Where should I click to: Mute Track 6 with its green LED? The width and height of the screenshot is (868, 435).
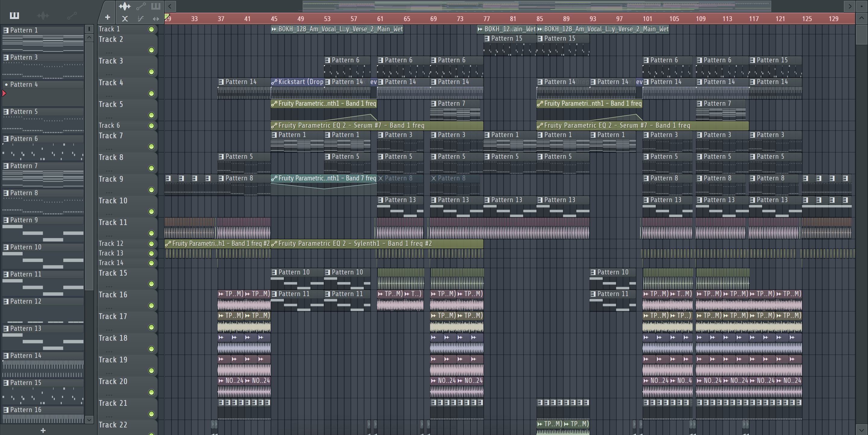pos(152,126)
